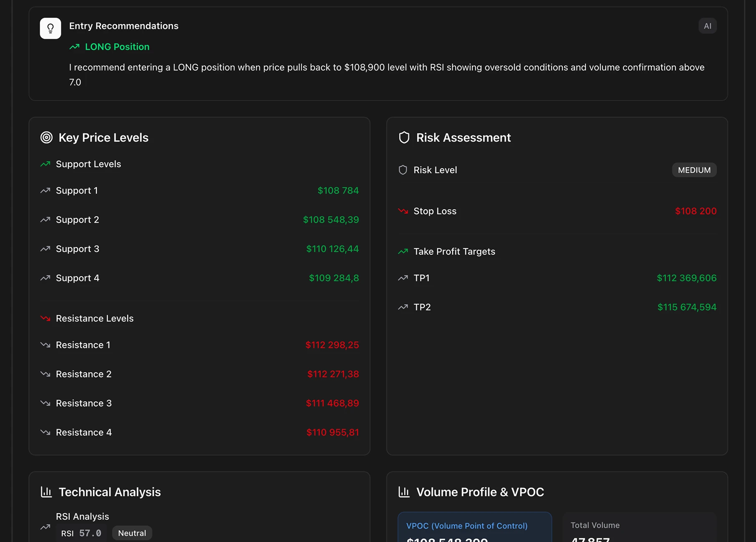Image resolution: width=756 pixels, height=542 pixels.
Task: Click the downtrend icon beside Resistance 2
Action: [45, 374]
